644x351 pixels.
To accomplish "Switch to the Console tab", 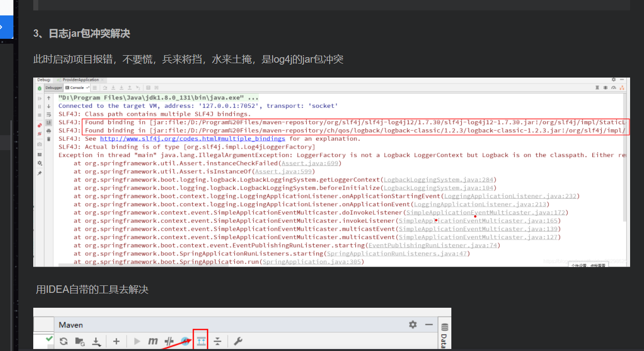I will coord(77,88).
